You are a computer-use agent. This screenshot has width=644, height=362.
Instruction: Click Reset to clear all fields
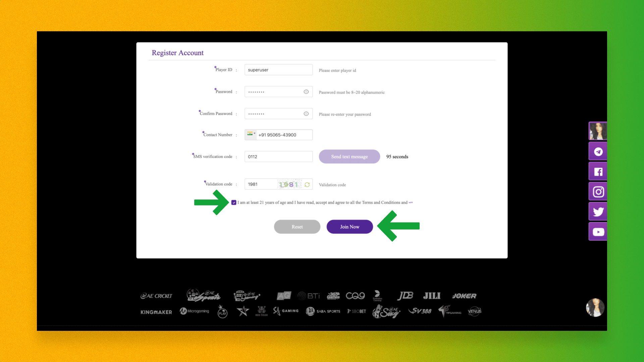[297, 227]
